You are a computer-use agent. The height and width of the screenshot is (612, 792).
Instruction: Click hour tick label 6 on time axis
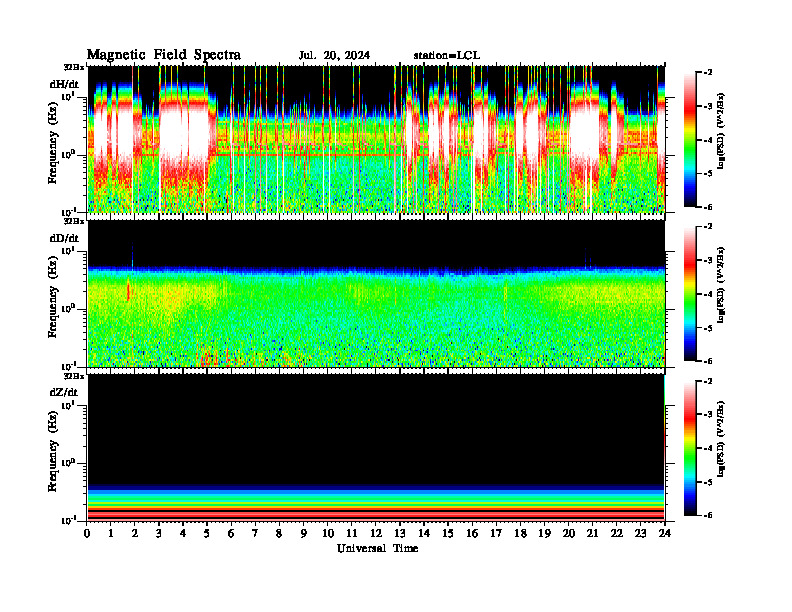pos(231,533)
